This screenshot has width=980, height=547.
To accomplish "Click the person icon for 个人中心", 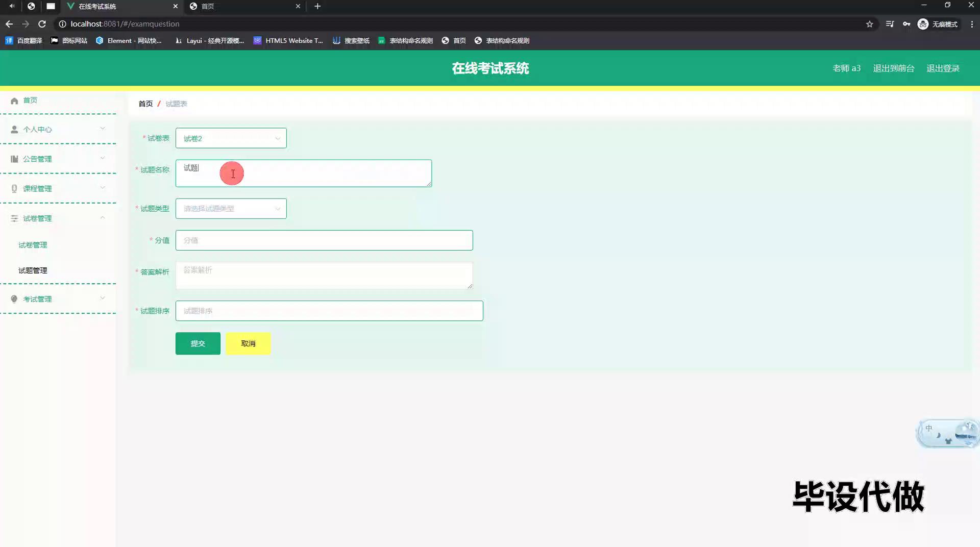I will click(x=14, y=130).
